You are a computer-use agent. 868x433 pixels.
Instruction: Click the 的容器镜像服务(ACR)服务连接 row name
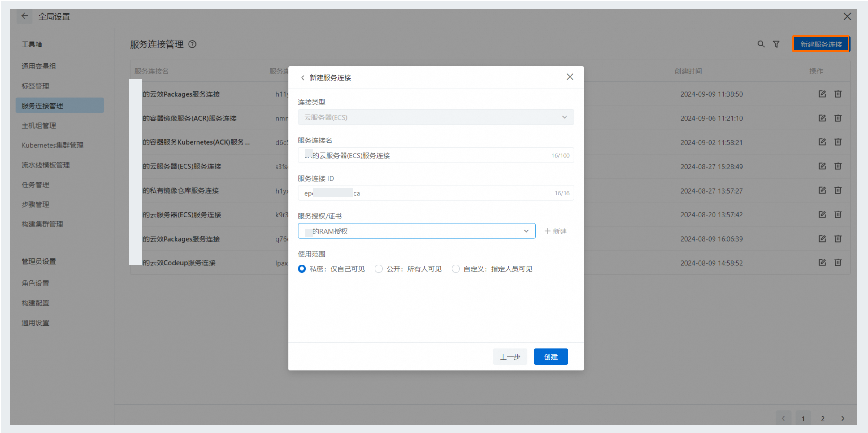coord(190,118)
